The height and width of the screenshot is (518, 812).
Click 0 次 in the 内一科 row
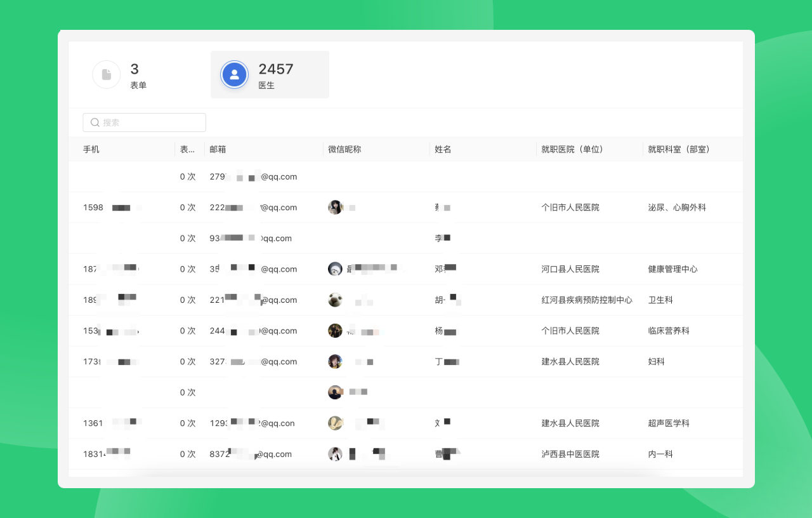coord(188,454)
